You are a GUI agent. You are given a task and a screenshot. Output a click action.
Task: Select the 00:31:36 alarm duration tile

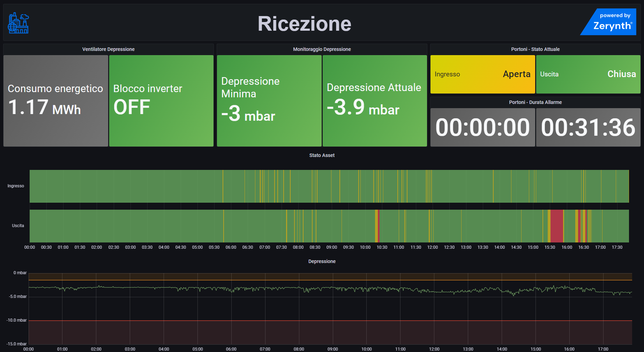(x=588, y=127)
